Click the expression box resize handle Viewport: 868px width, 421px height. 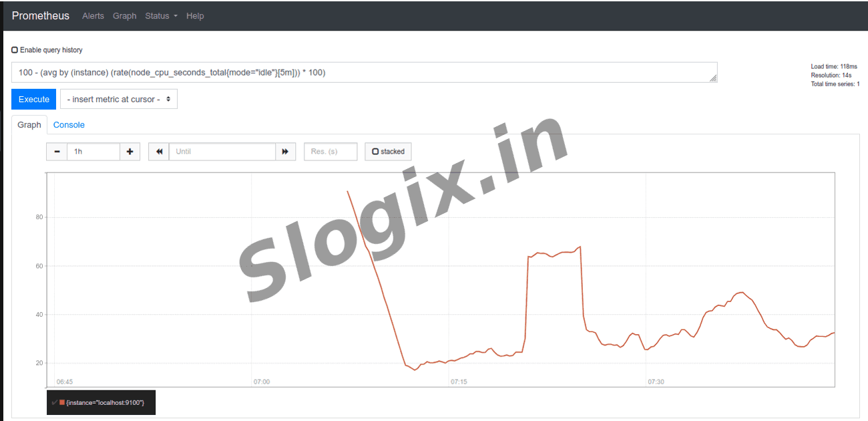(713, 78)
